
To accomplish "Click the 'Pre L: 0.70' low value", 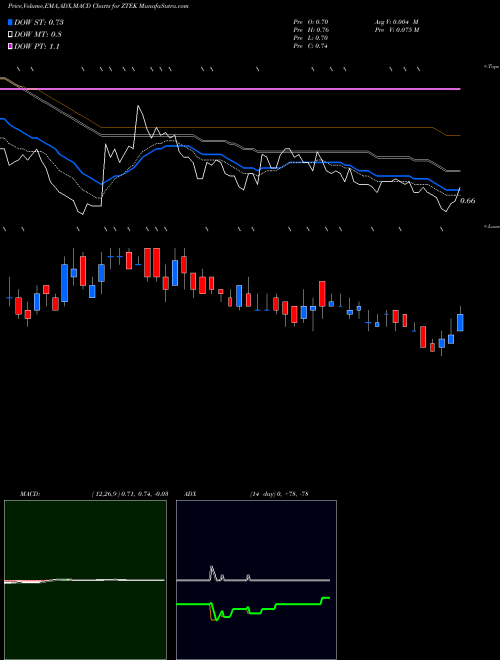I will click(311, 38).
